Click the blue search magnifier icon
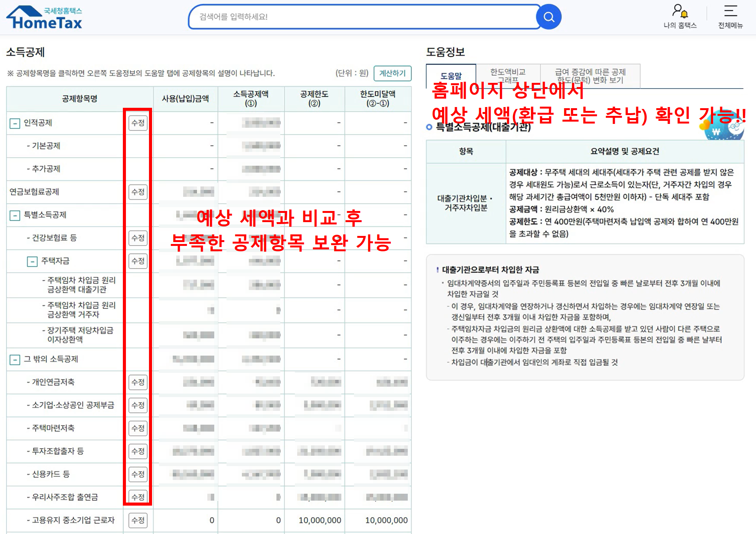 pos(549,17)
